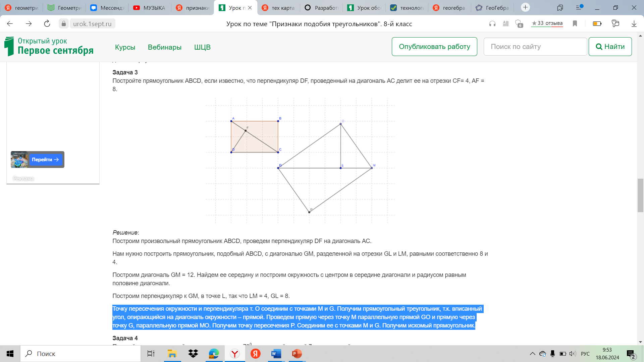Click the battery saver icon
Screen dimensions: 644x362
coord(597,24)
